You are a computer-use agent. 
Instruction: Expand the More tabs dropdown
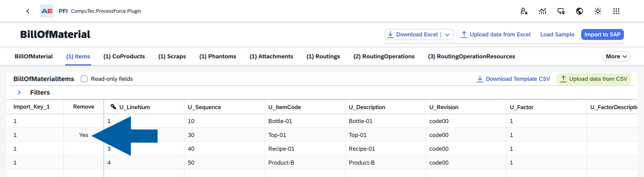616,56
